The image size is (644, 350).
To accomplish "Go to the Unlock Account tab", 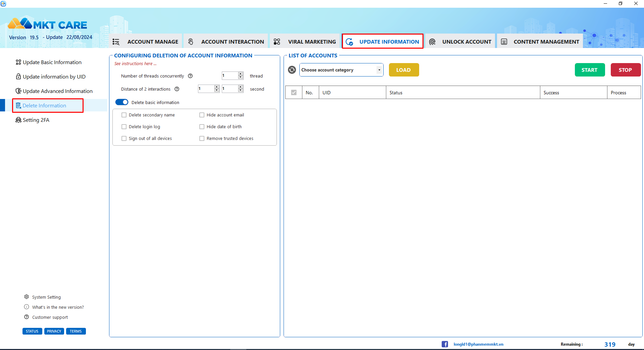I will click(460, 42).
